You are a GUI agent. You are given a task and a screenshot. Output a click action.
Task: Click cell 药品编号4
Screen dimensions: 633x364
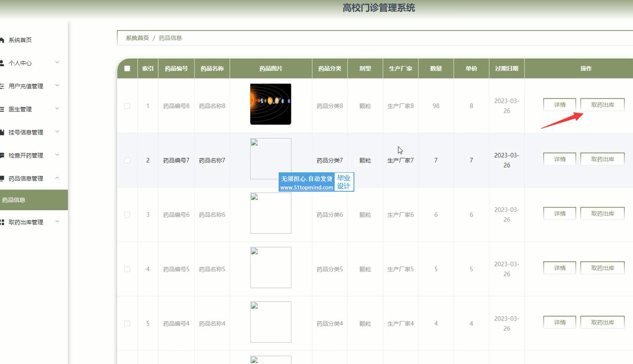tap(176, 324)
